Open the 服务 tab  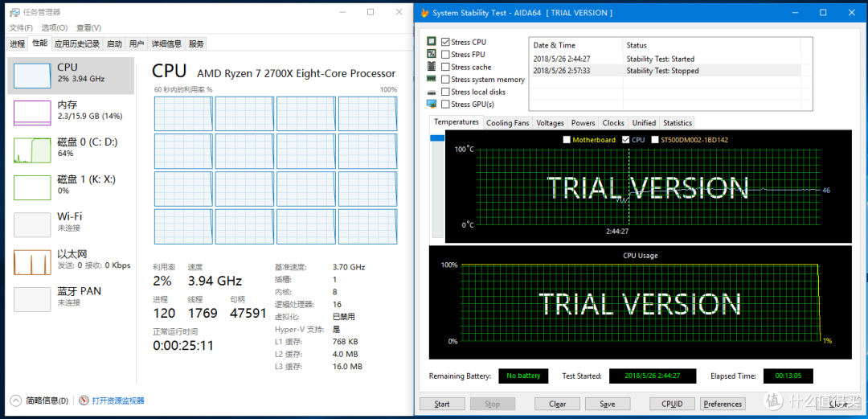click(196, 43)
